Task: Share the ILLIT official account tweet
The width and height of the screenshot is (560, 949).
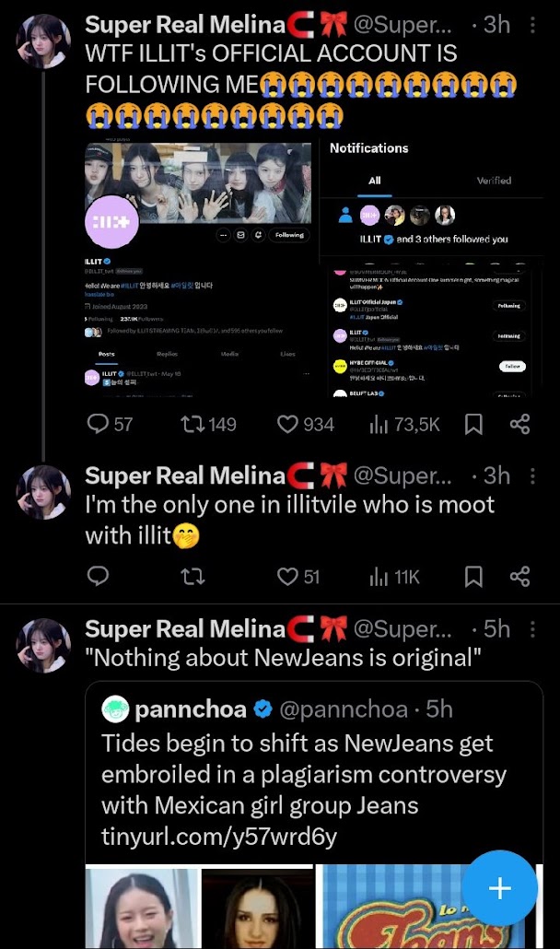Action: (519, 424)
